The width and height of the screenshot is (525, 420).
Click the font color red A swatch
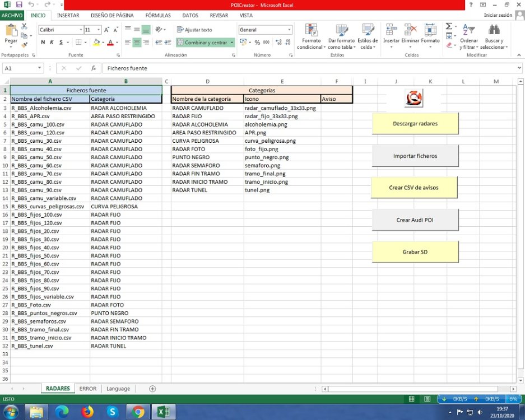109,43
